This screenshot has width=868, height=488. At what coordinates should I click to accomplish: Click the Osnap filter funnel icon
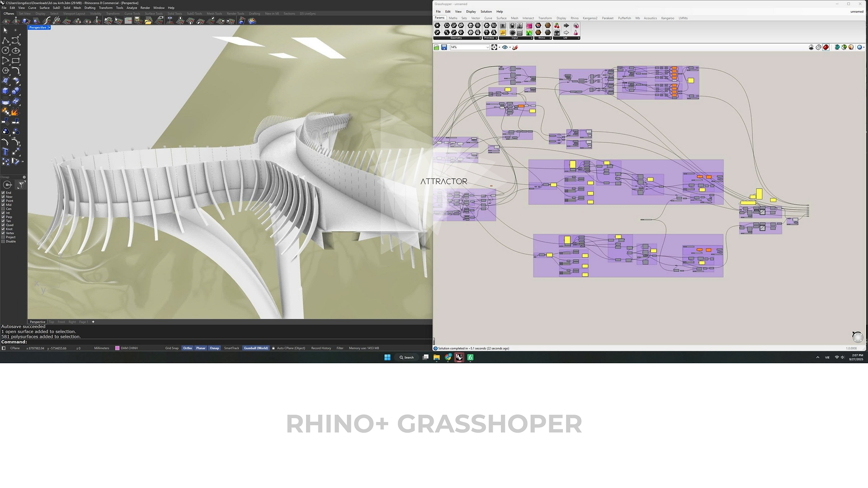click(x=21, y=184)
